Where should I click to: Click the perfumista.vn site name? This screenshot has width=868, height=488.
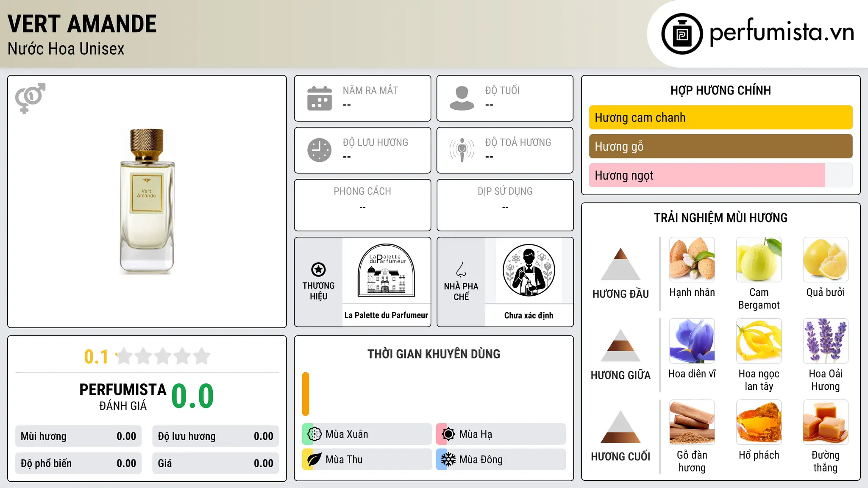coord(782,32)
